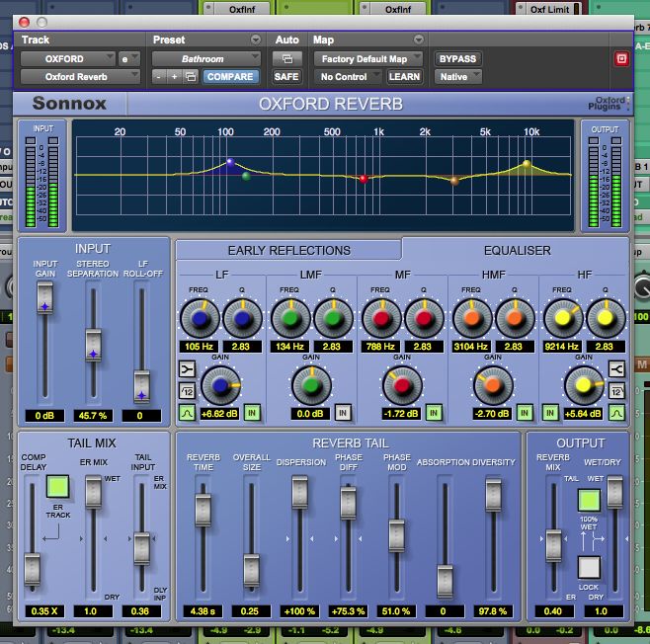Open the No Control dropdown
Viewport: 650px width, 644px height.
348,77
